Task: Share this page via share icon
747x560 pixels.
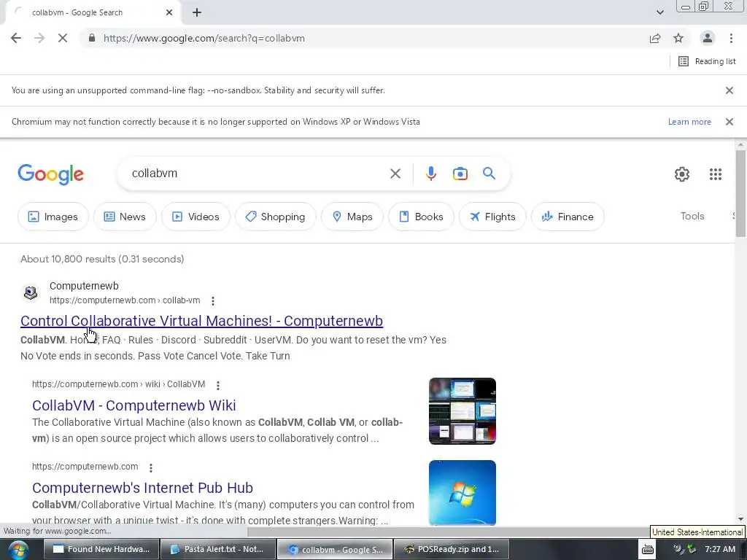Action: coord(655,38)
